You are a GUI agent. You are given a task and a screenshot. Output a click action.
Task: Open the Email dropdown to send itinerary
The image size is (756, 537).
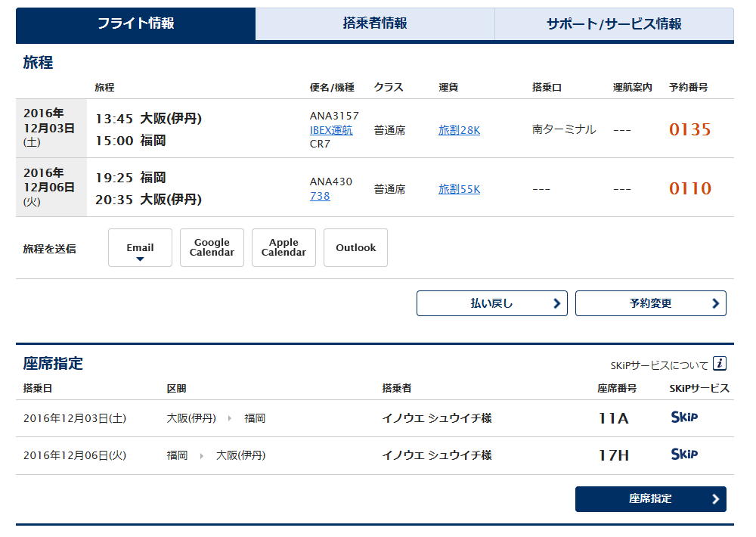click(140, 248)
